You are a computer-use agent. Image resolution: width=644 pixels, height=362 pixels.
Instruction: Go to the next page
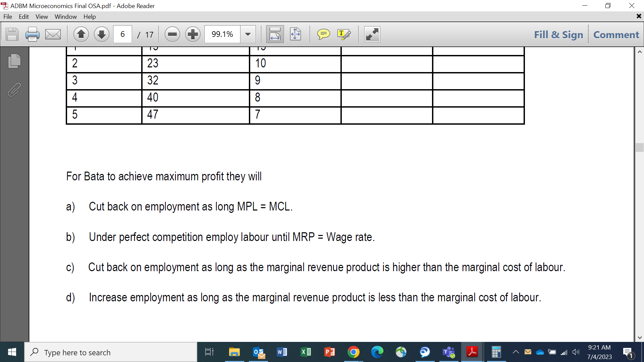[x=101, y=34]
